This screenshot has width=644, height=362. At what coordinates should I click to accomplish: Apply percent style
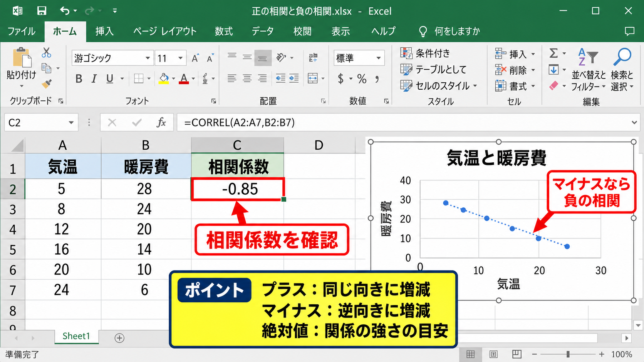coord(362,79)
